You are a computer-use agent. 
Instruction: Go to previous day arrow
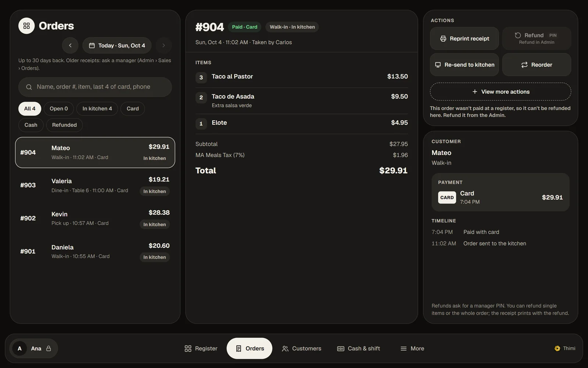(x=70, y=45)
